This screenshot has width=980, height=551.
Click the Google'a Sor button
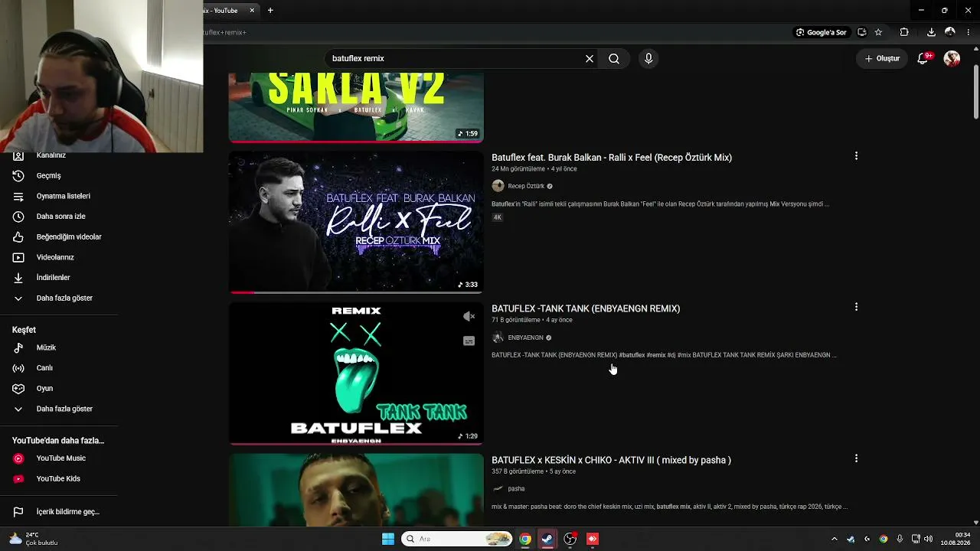coord(821,32)
